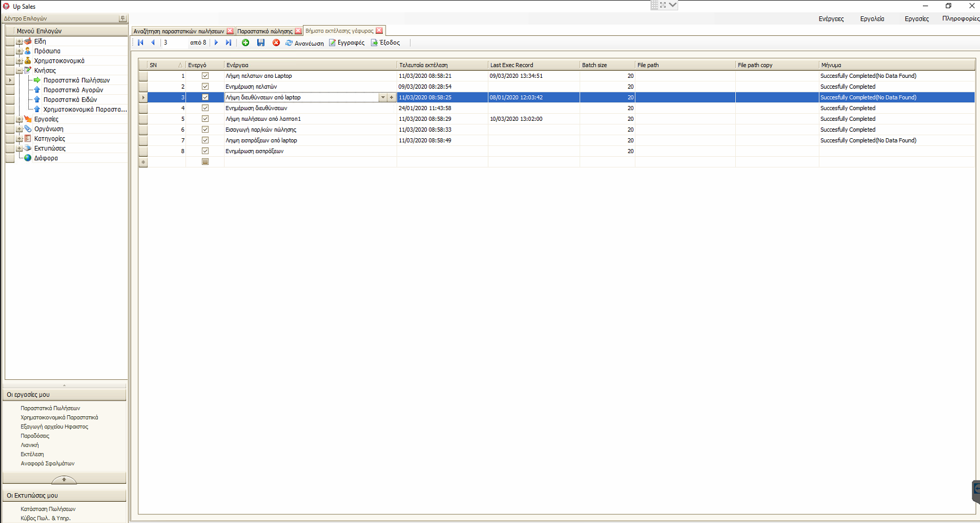Click the Πρόσωπα tree icon
This screenshot has height=523, width=980.
pos(28,51)
